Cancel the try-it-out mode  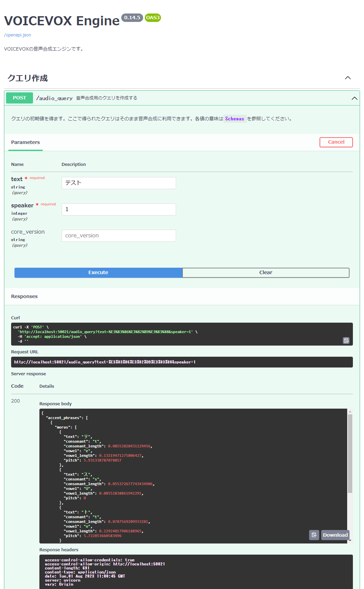click(x=336, y=142)
